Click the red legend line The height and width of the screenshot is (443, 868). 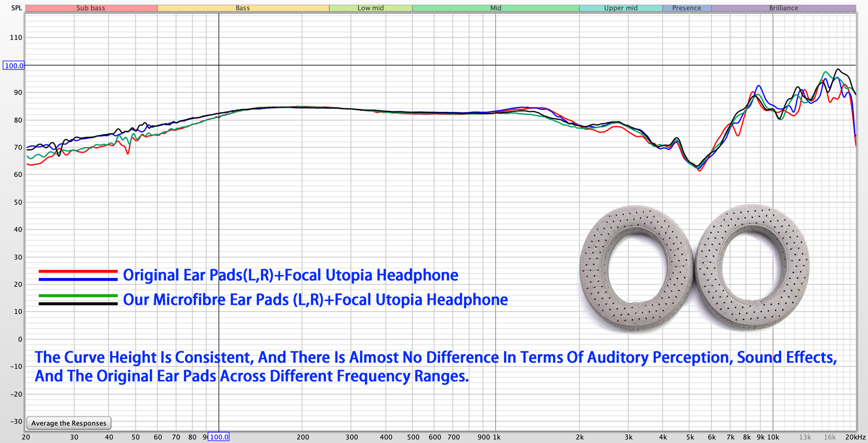pos(78,271)
